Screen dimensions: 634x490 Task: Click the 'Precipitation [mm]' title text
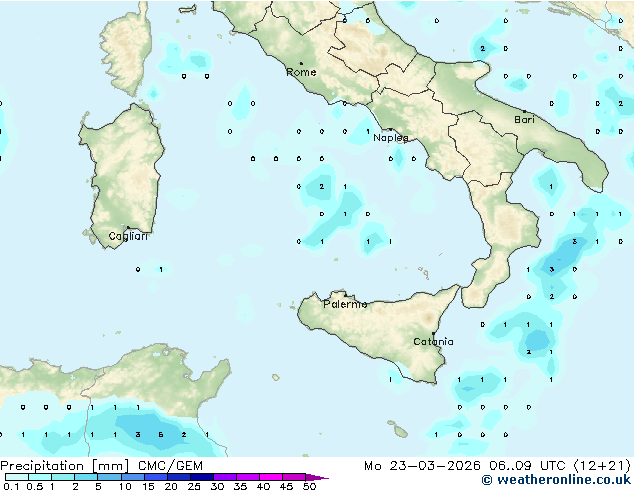coord(65,466)
